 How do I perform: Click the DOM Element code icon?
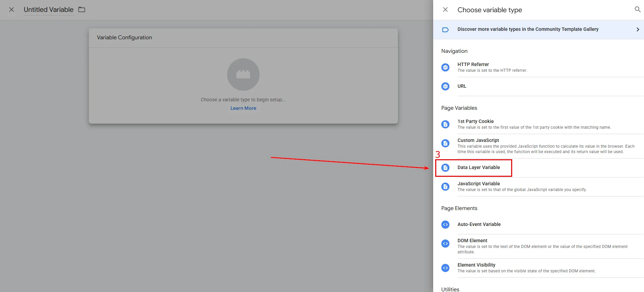click(x=445, y=244)
